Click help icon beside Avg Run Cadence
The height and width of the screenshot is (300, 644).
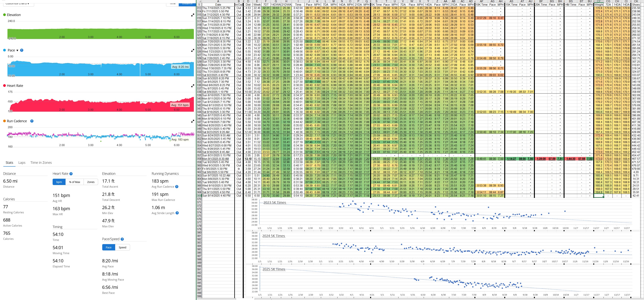point(177,187)
